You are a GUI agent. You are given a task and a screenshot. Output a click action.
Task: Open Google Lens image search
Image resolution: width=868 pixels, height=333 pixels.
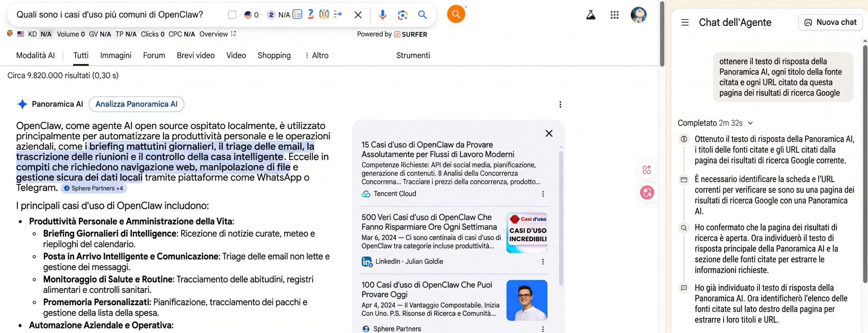pos(402,15)
